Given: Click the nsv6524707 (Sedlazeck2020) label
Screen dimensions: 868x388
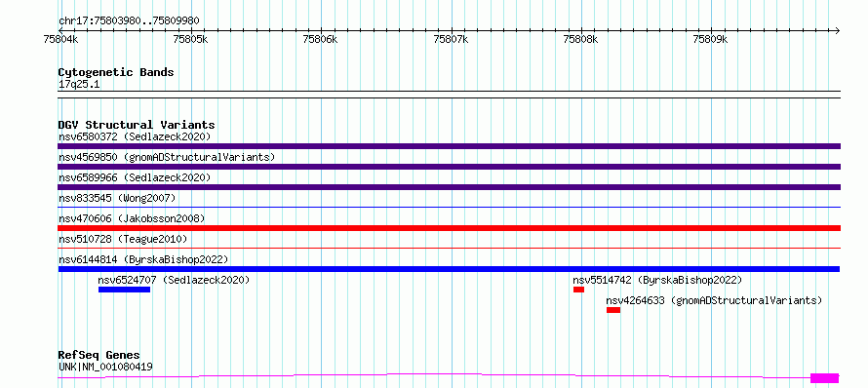Looking at the screenshot, I should 174,280.
